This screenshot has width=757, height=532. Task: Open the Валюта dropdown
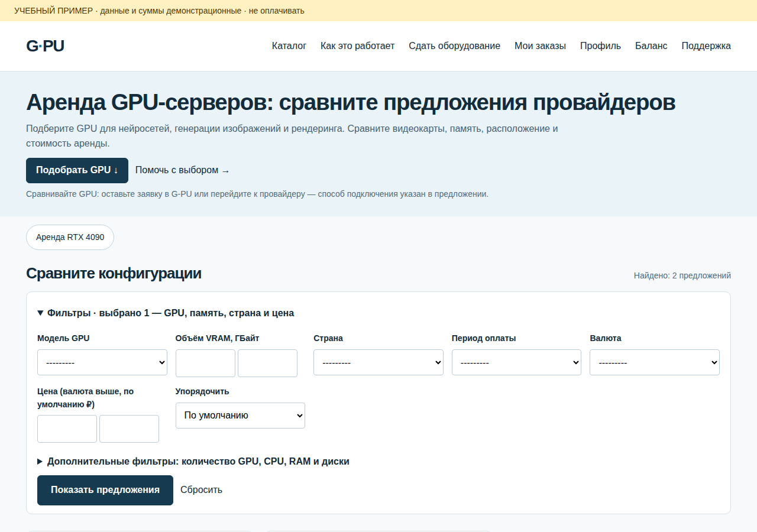[655, 362]
